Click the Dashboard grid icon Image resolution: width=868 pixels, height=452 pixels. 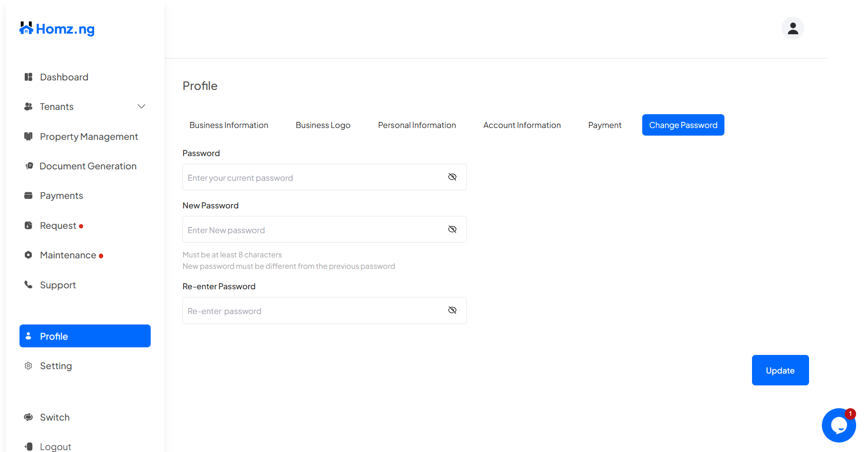(x=29, y=77)
